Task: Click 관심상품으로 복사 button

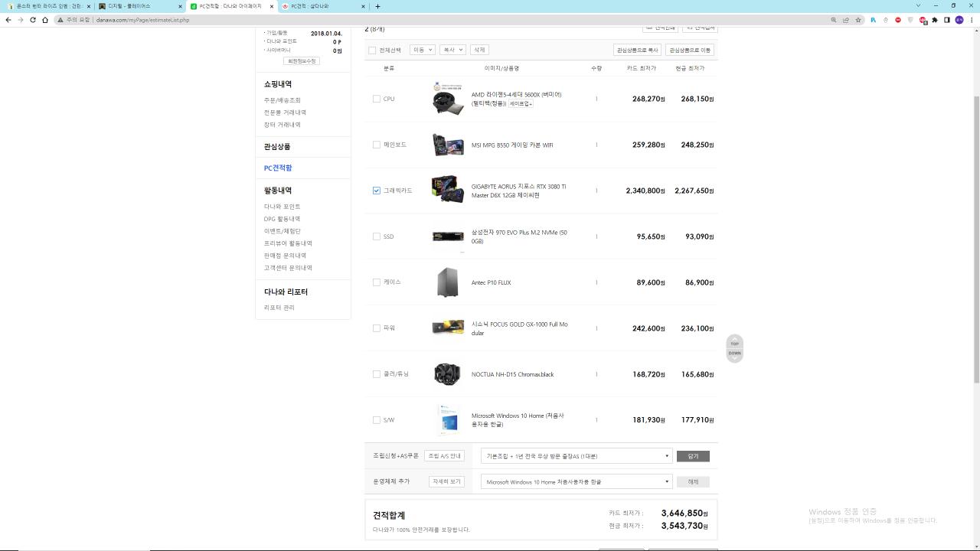Action: (638, 50)
